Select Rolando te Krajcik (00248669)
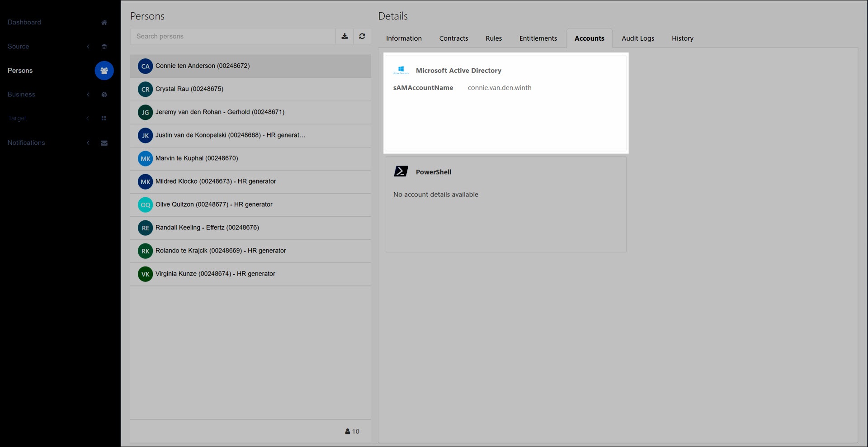 pos(250,251)
